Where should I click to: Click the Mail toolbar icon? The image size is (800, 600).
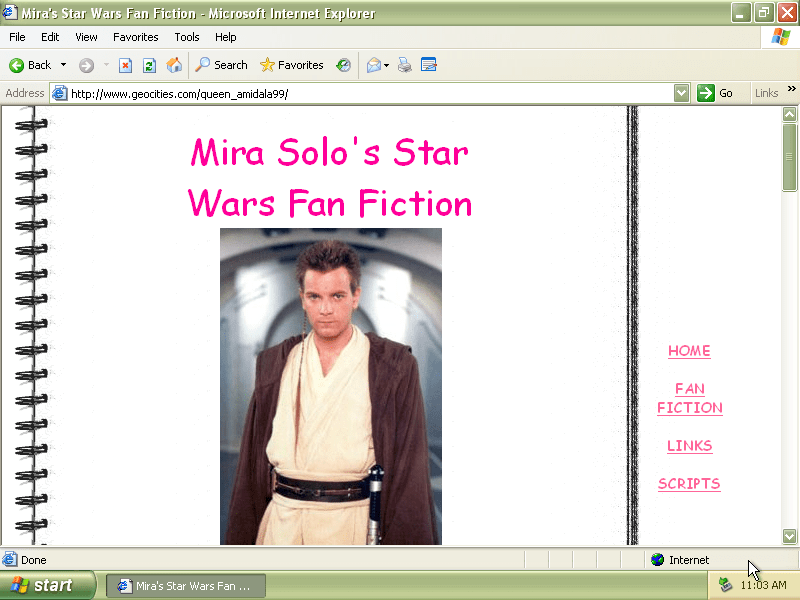pos(374,65)
